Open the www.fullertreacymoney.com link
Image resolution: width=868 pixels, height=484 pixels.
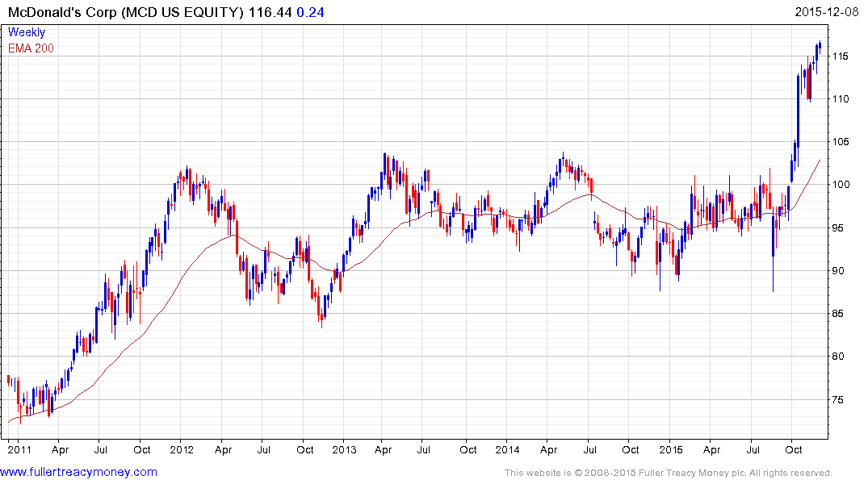78,472
